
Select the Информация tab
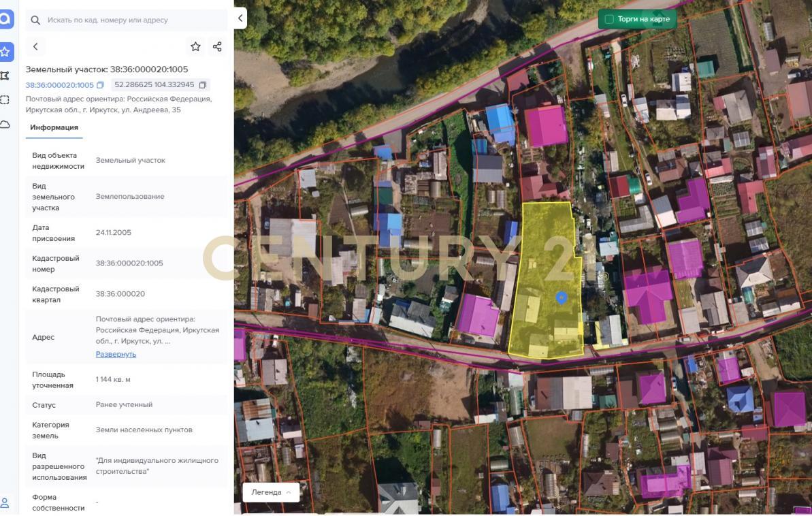coord(54,127)
